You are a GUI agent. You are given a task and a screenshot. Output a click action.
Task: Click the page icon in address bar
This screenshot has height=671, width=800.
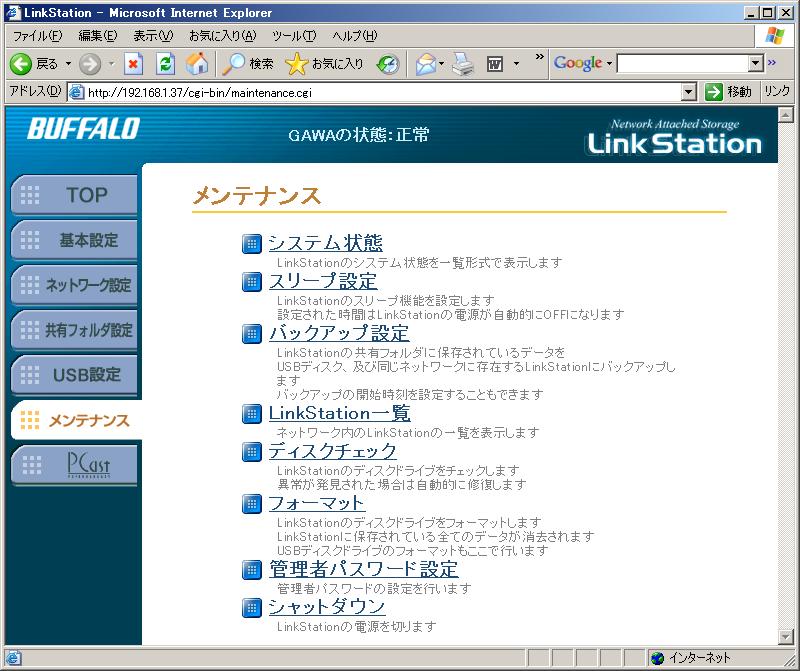[77, 92]
